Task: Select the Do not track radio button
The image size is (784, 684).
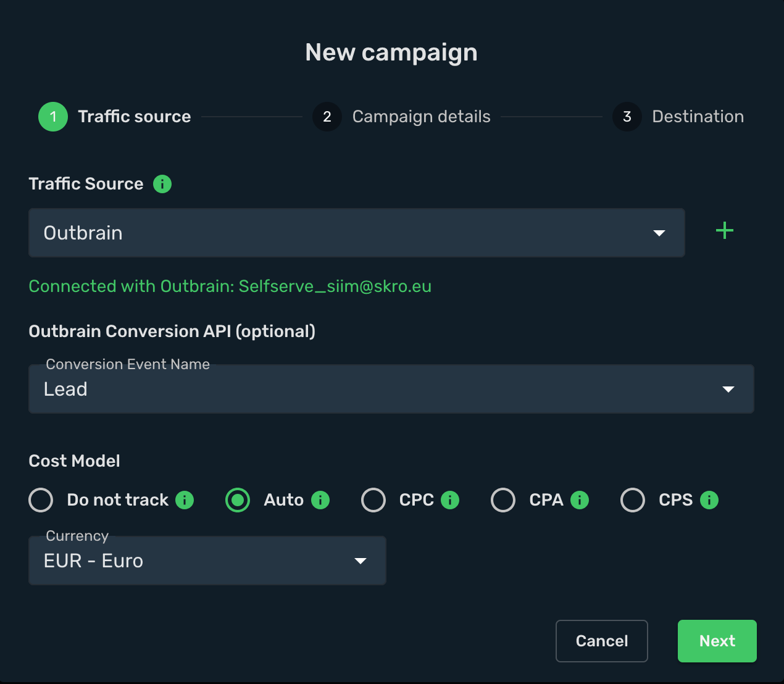Action: [41, 500]
